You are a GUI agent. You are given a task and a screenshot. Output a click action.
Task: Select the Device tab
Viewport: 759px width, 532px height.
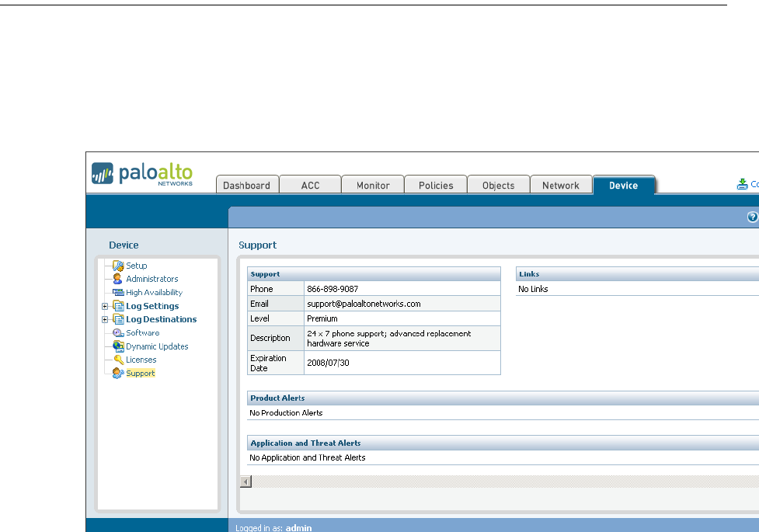[x=624, y=186]
